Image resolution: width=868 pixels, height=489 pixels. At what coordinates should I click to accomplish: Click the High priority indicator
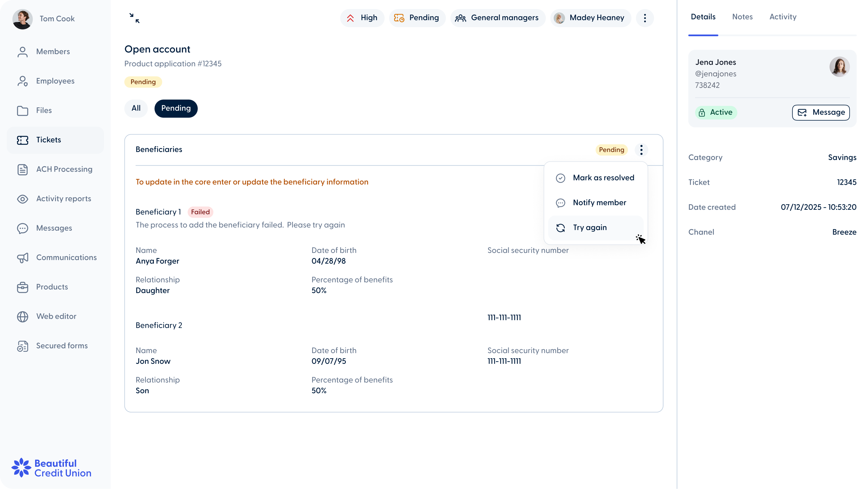click(362, 18)
